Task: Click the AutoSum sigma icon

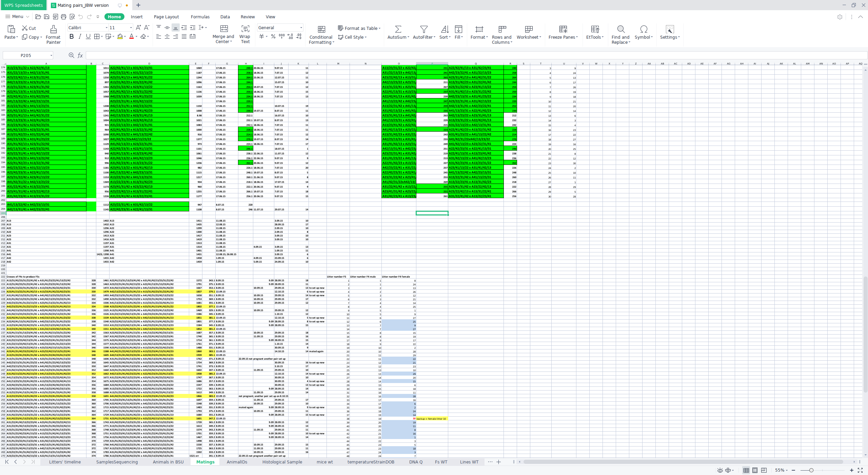Action: (398, 29)
